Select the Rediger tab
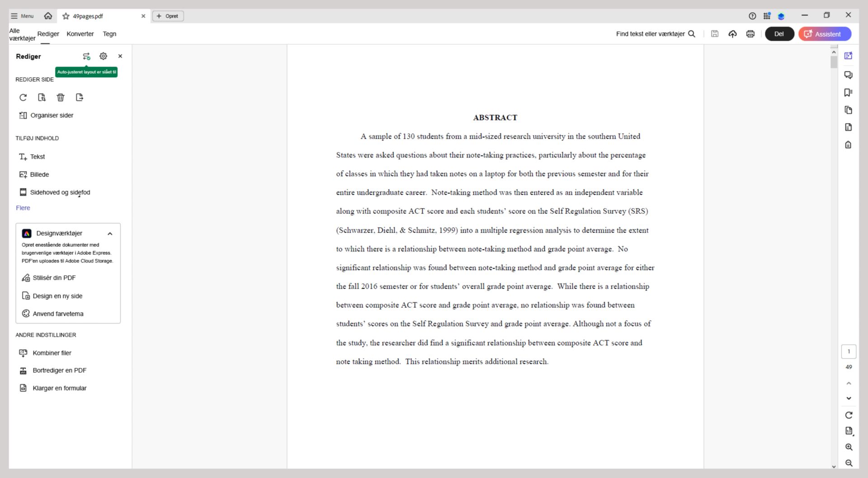 click(48, 34)
